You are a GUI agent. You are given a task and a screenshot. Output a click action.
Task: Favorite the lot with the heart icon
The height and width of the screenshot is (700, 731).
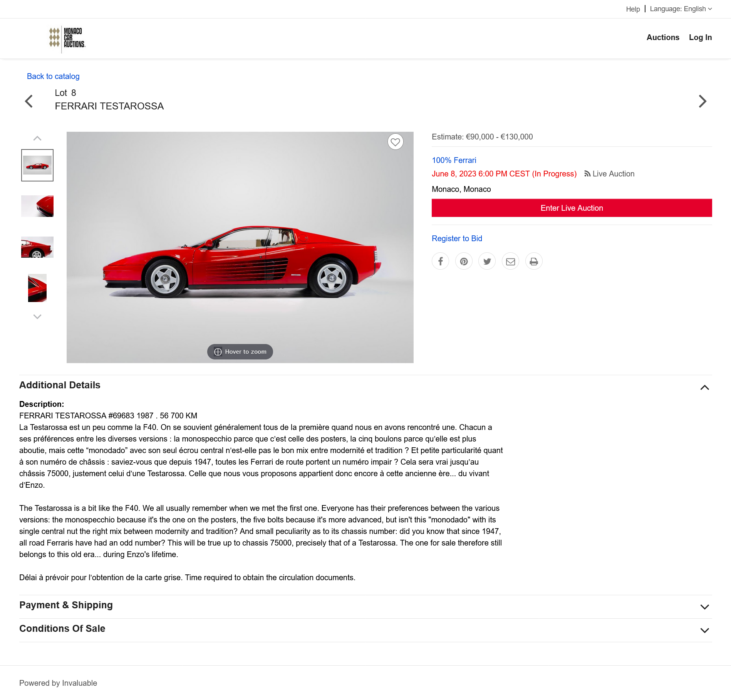395,142
